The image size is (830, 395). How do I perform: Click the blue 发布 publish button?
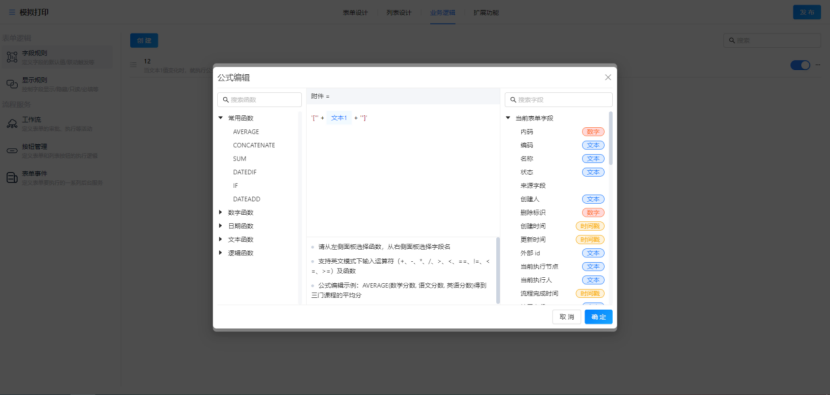pyautogui.click(x=807, y=12)
